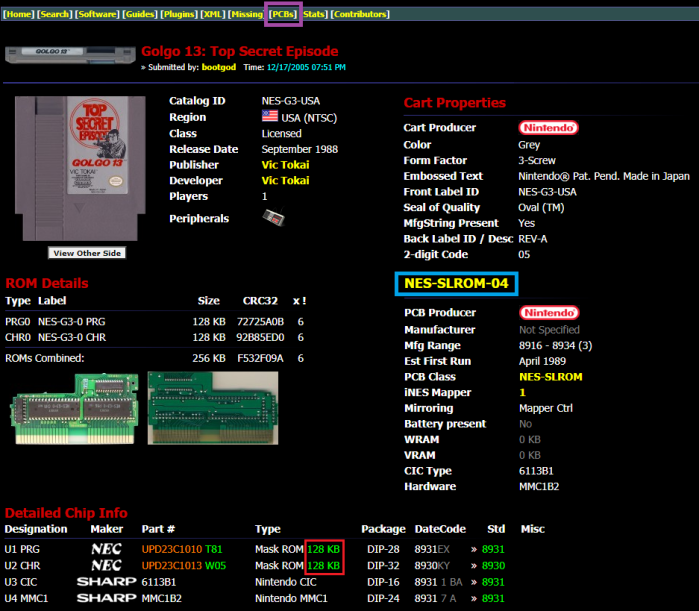This screenshot has width=699, height=611.
Task: Click the NEC logo for U2 CHR
Action: tap(106, 566)
